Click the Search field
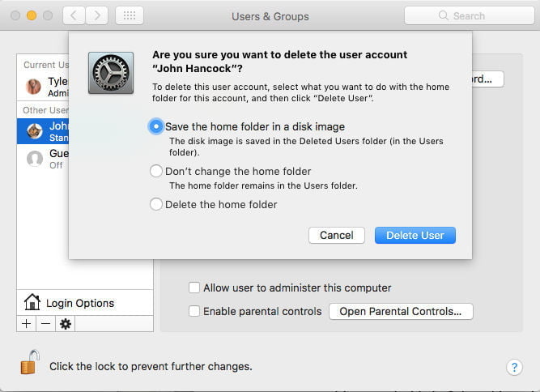540x392 pixels. 470,15
